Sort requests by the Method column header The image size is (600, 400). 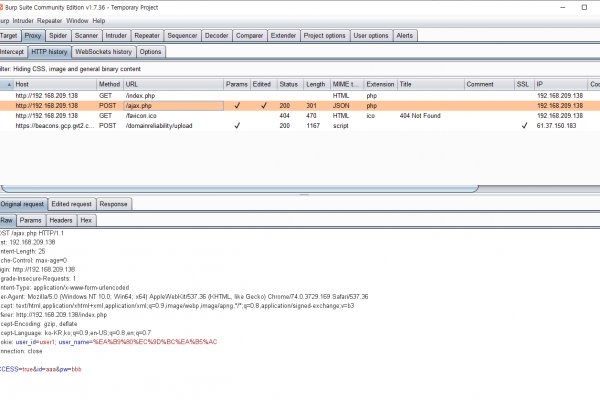tap(109, 84)
